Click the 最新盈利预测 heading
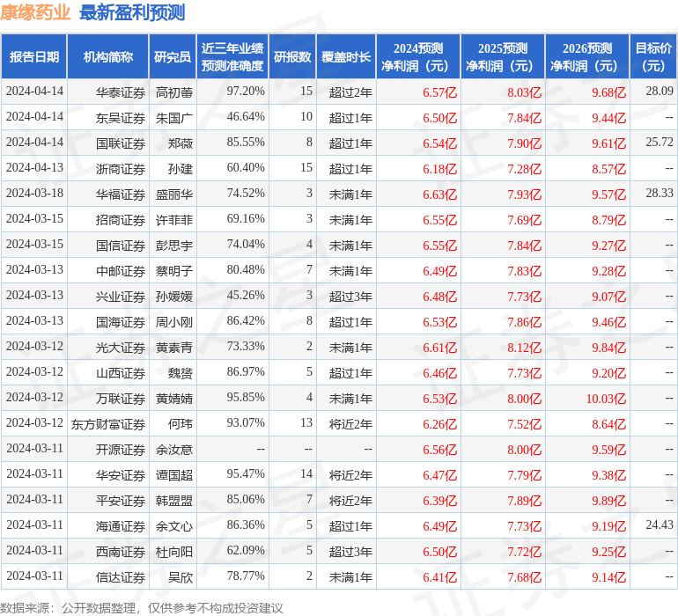This screenshot has height=616, width=678. pos(132,13)
